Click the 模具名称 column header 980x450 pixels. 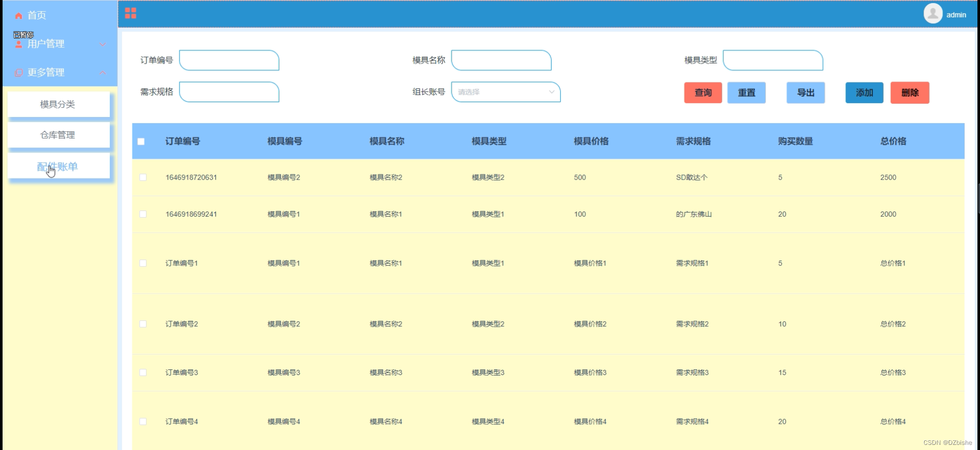point(387,141)
